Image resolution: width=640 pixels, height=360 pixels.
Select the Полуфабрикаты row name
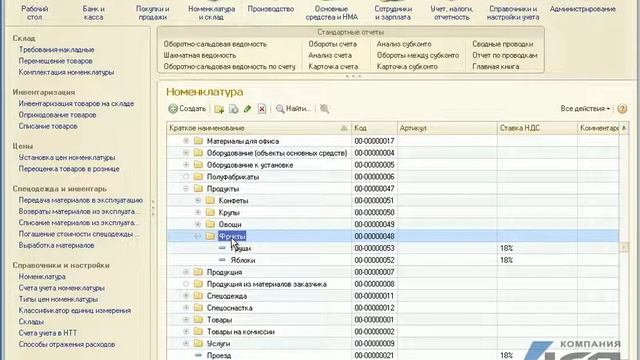tap(233, 177)
